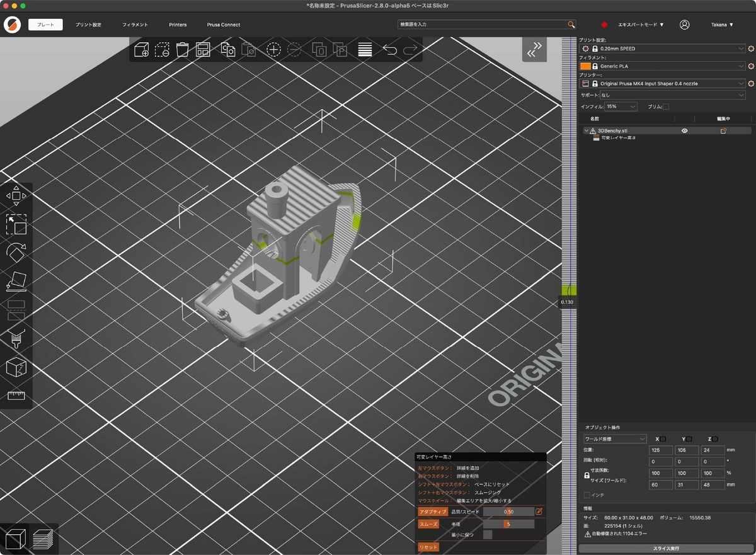Select the Place on face tool
The width and height of the screenshot is (756, 555).
pyautogui.click(x=16, y=282)
